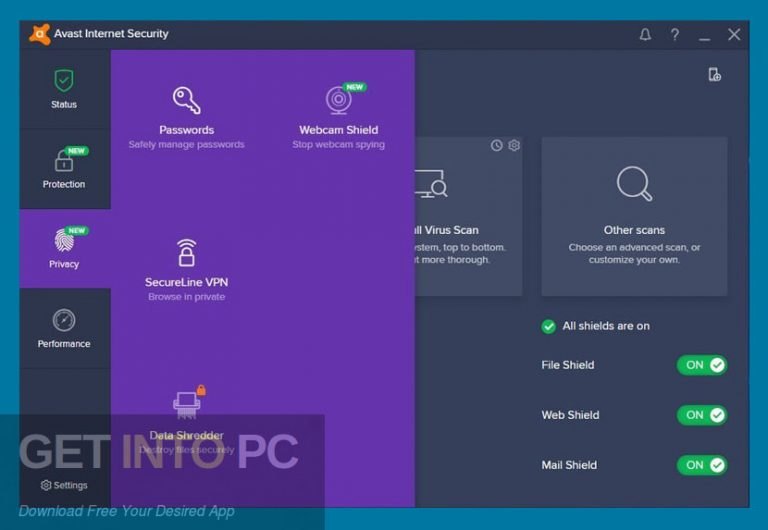Open scan schedule clock icon
This screenshot has height=530, width=768.
pyautogui.click(x=497, y=145)
